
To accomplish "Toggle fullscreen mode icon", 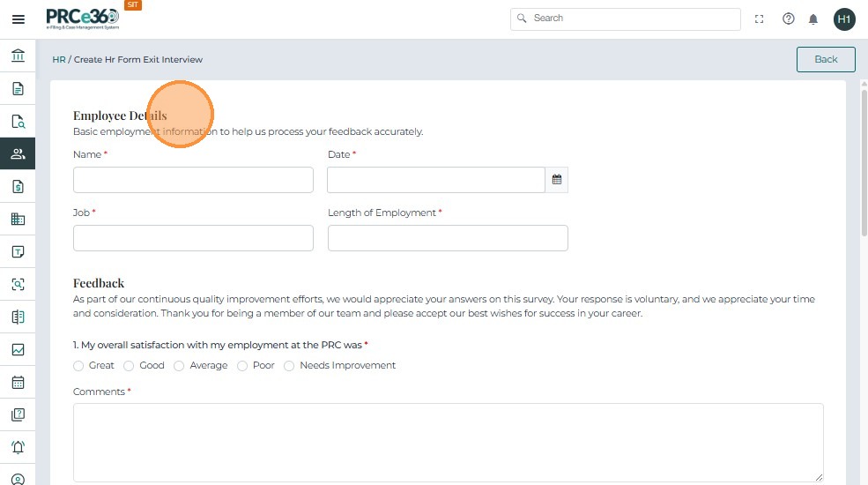I will click(x=760, y=19).
